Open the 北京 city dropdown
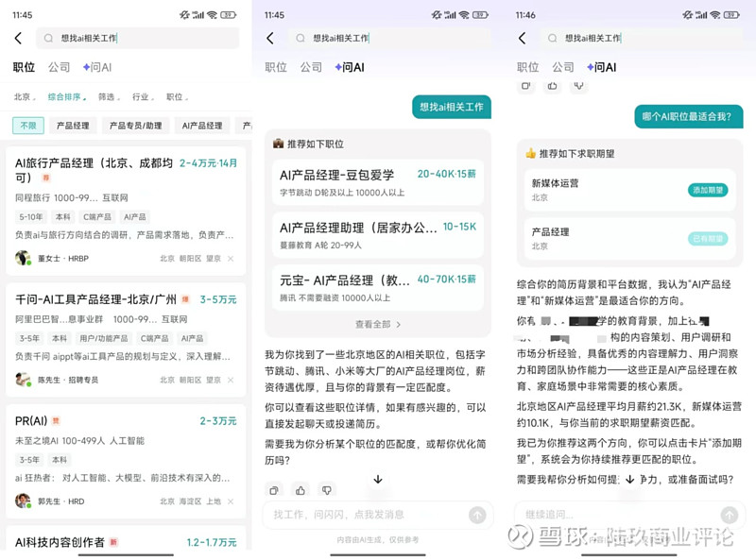 click(x=25, y=97)
